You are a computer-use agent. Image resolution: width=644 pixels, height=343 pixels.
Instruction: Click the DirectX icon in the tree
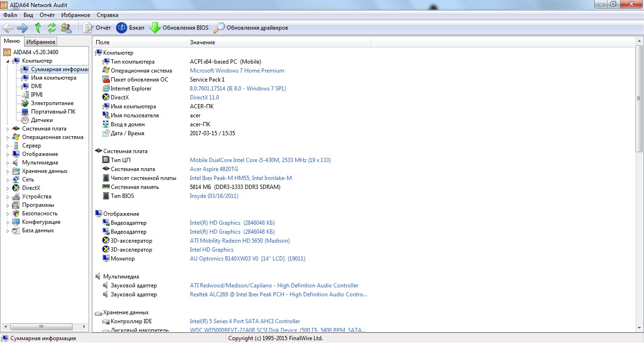pos(17,188)
